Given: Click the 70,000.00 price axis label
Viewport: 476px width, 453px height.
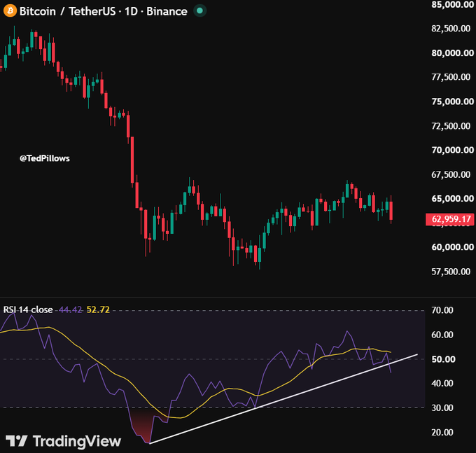Looking at the screenshot, I should pos(453,151).
